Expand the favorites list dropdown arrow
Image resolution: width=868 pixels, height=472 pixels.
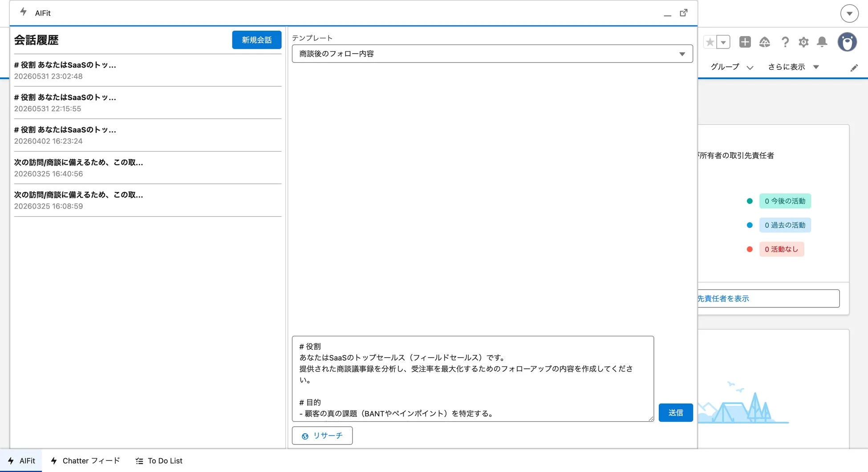click(723, 42)
